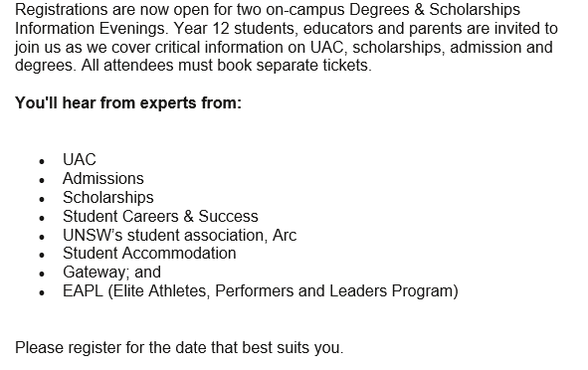Click the words 'Information Evenings'
The height and width of the screenshot is (370, 588).
92,28
